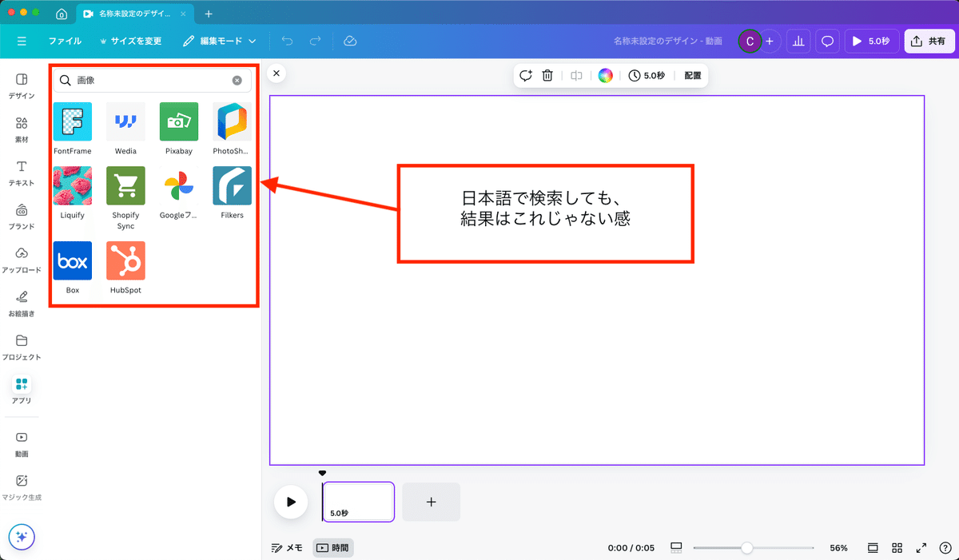This screenshot has height=560, width=959.
Task: Open the プロジェクト sidebar panel
Action: (x=22, y=348)
